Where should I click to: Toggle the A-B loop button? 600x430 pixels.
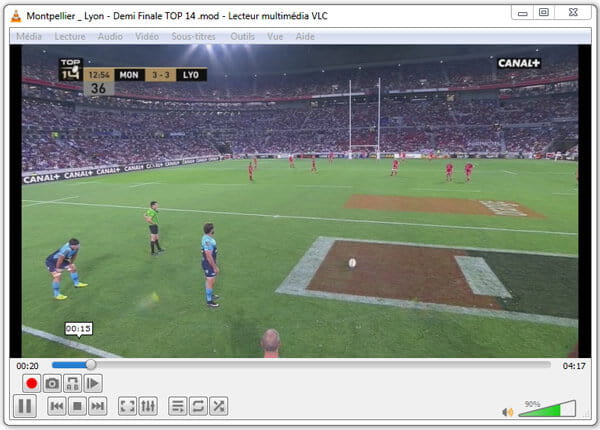coord(72,383)
